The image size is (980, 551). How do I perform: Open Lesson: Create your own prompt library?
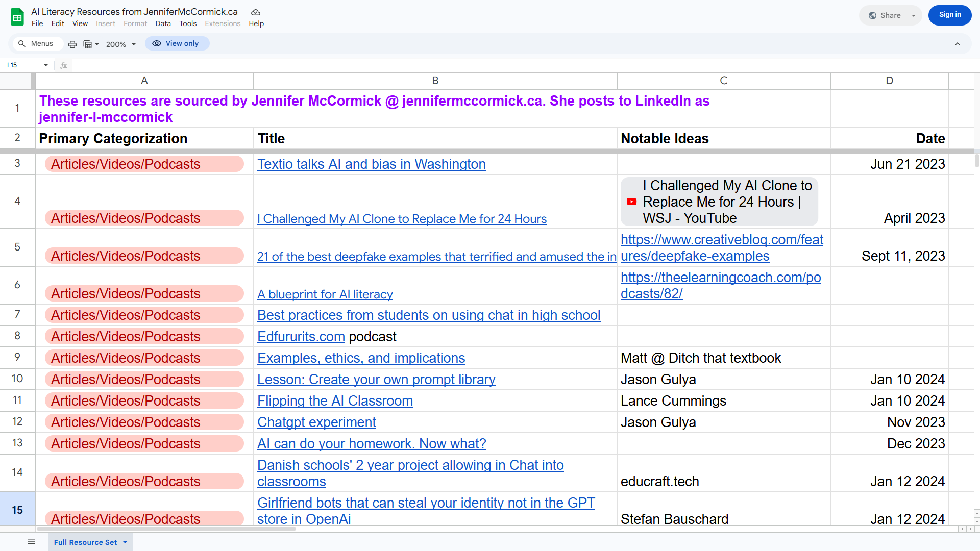click(x=376, y=380)
